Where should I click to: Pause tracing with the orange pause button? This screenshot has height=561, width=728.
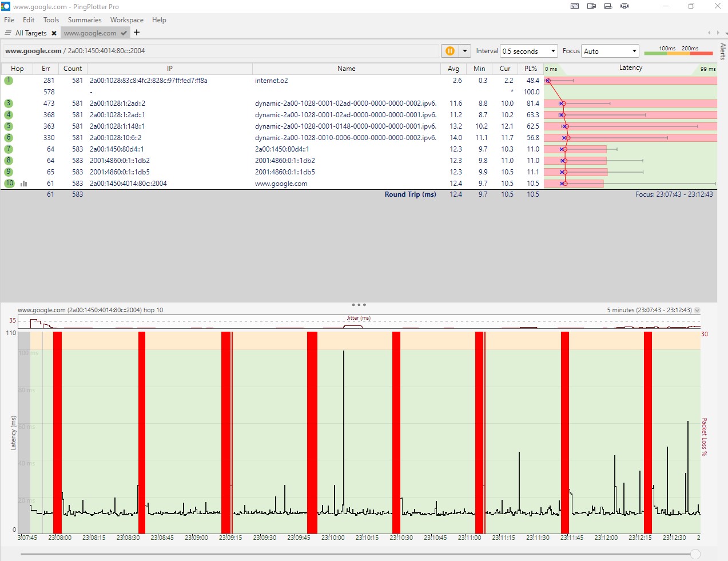(x=450, y=51)
